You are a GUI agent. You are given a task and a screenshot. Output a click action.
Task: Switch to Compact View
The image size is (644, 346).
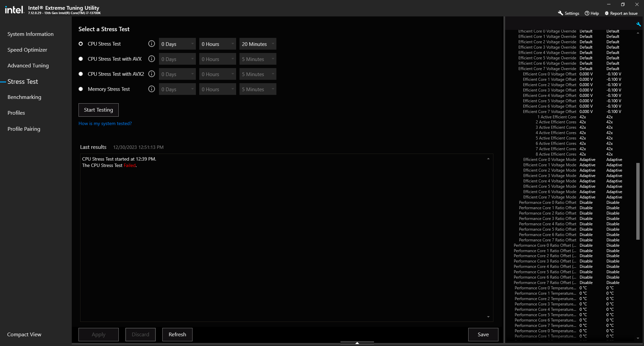point(24,335)
